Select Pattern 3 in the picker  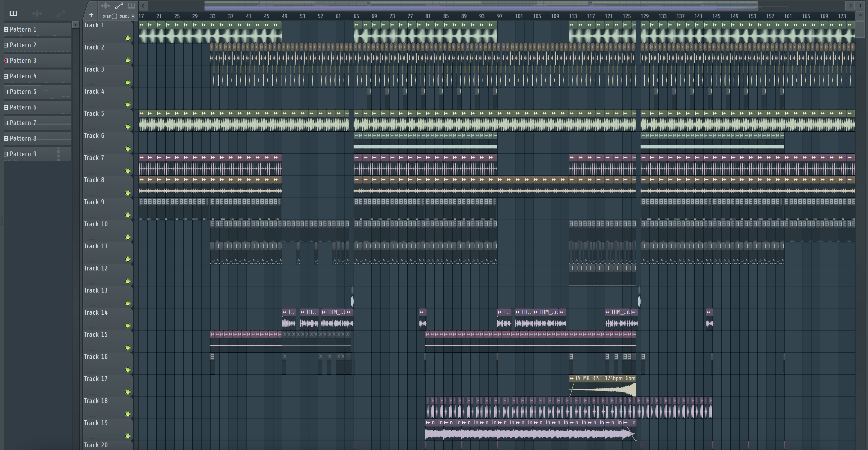point(37,61)
